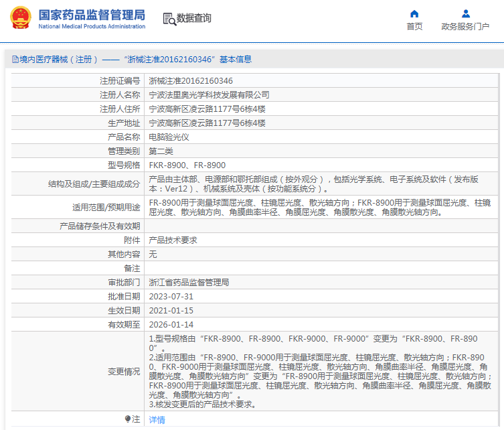Go to 首页 in the top navigation
Screen dimensions: 504x430
(x=414, y=27)
